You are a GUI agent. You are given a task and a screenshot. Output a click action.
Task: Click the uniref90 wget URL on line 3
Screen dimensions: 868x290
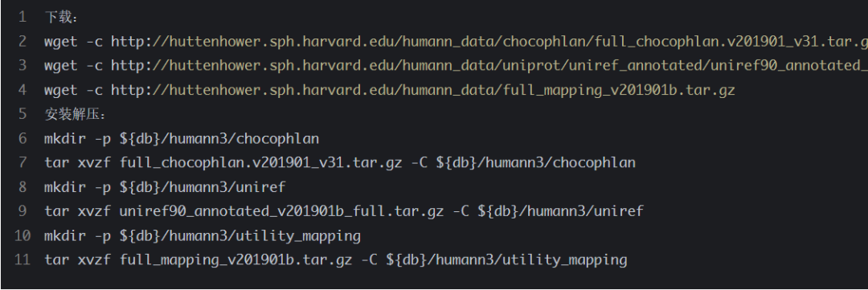[489, 66]
